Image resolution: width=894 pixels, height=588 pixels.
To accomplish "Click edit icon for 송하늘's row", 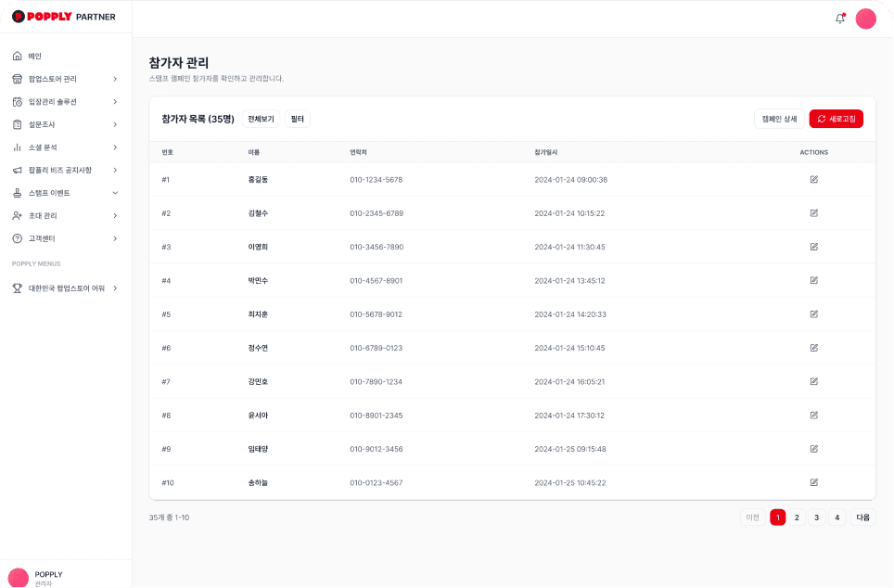I will [x=813, y=482].
